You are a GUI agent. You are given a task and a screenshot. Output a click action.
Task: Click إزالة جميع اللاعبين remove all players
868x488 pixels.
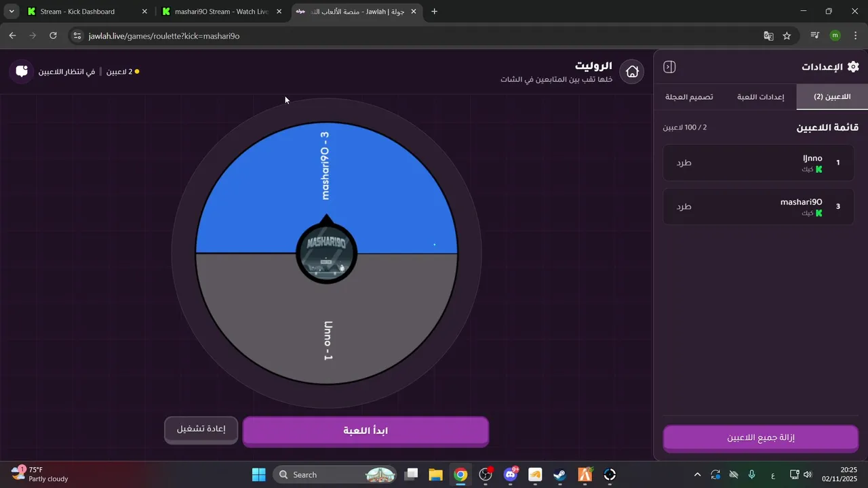point(761,438)
